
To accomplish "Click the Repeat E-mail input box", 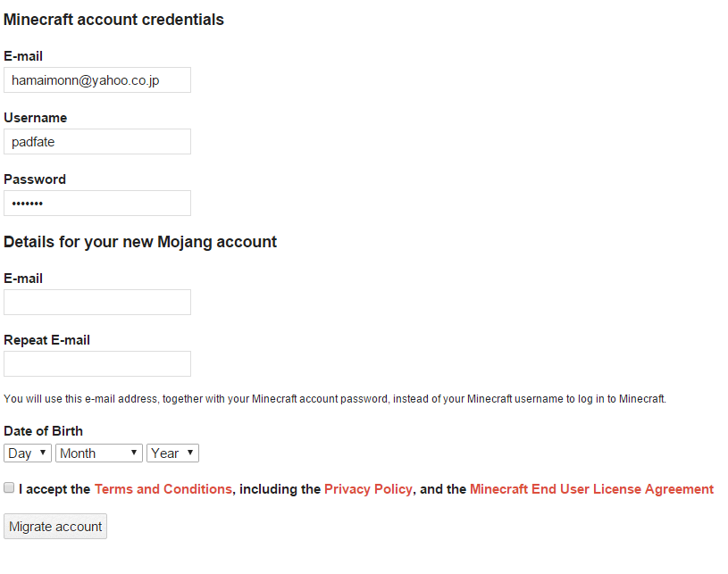I will 97,364.
